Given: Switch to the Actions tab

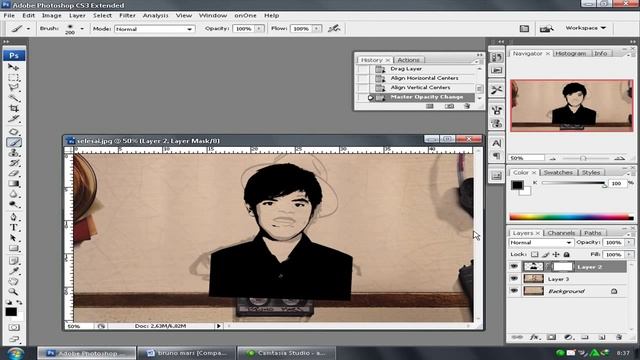Looking at the screenshot, I should (x=408, y=60).
